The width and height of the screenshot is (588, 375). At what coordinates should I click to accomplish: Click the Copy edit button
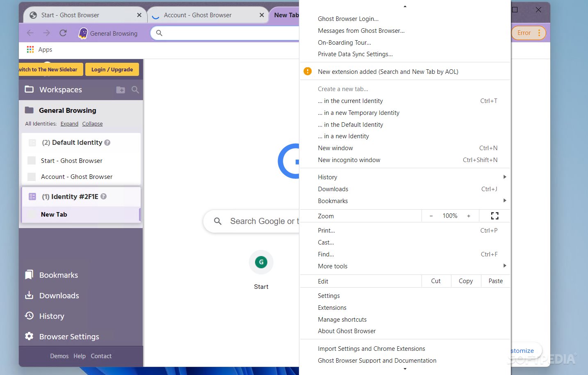pos(466,281)
